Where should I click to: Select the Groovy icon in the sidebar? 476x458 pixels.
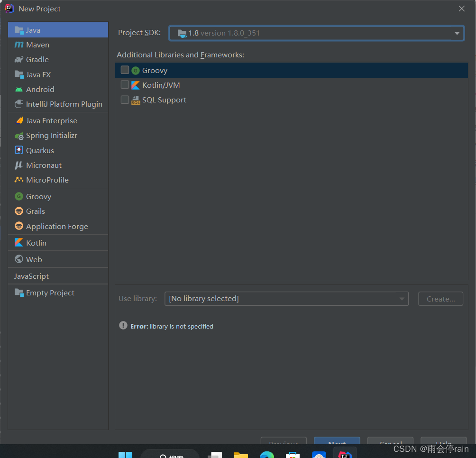pyautogui.click(x=19, y=196)
